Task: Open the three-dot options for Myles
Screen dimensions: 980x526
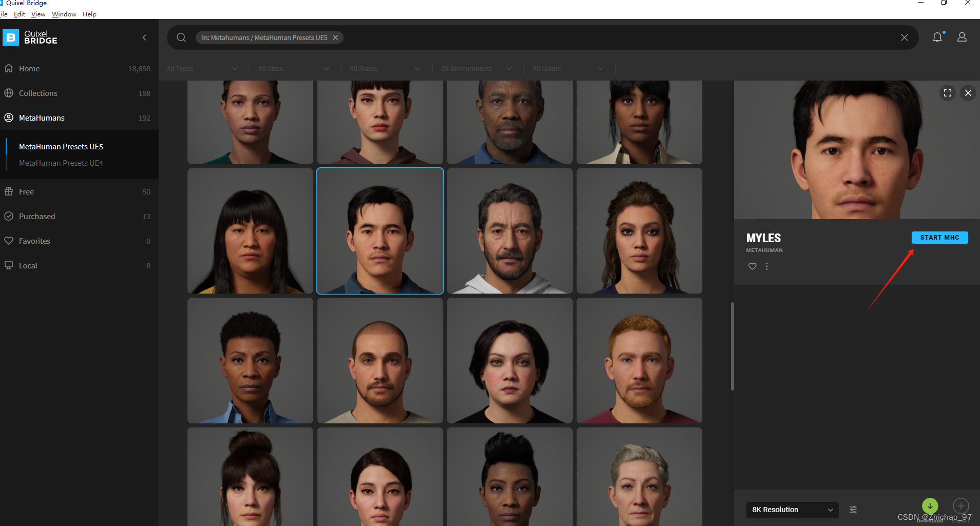Action: pos(767,266)
